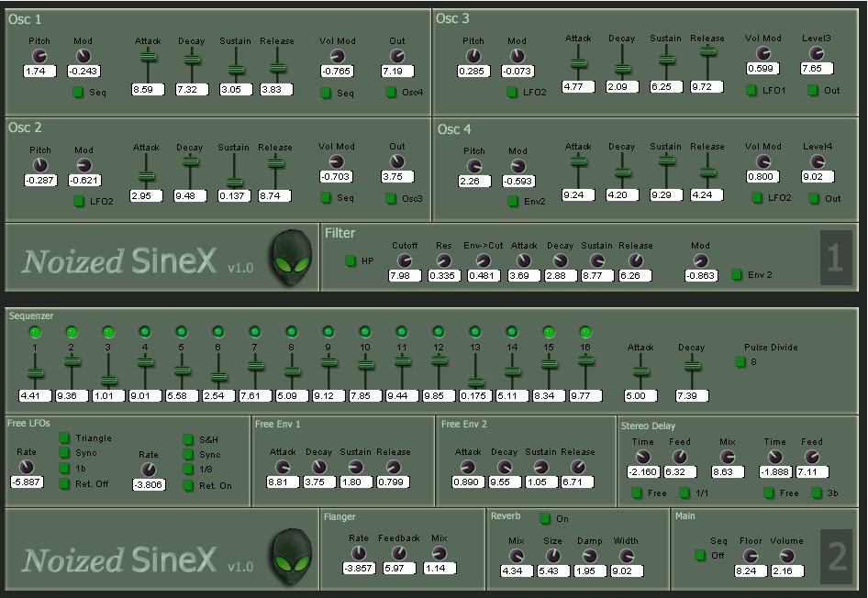
Task: Click the Reverb Width knob
Action: [626, 556]
